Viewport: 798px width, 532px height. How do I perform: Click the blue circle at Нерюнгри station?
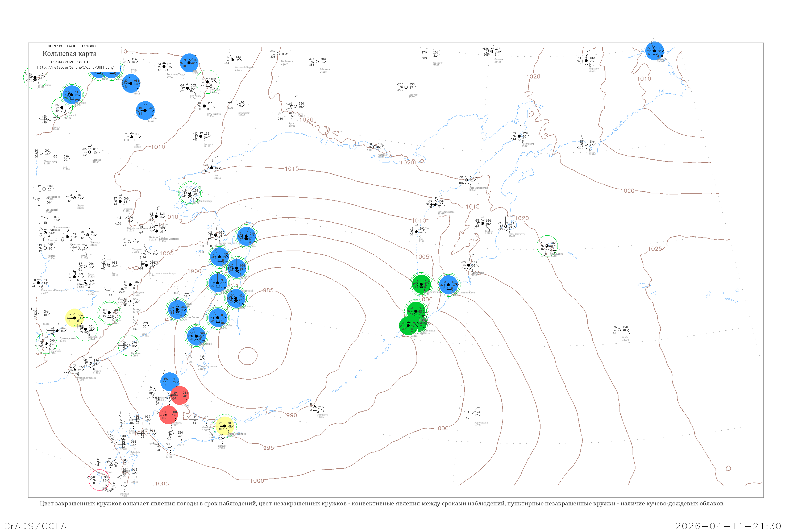(x=72, y=95)
